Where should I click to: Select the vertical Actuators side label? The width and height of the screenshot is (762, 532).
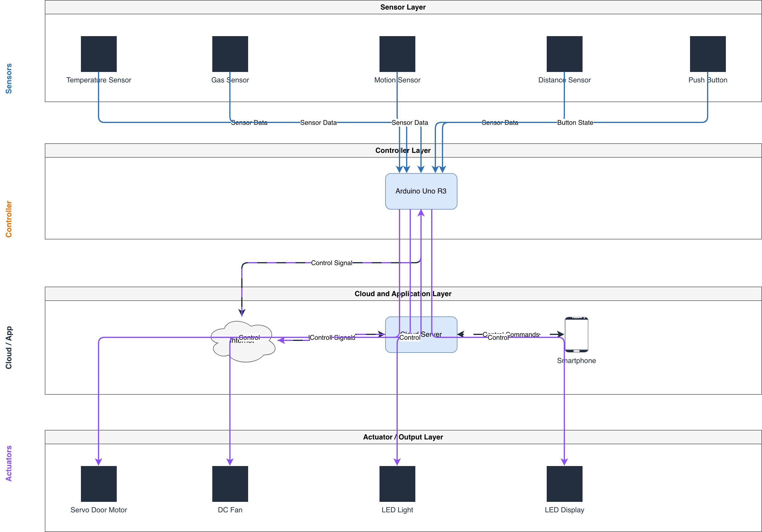point(9,463)
